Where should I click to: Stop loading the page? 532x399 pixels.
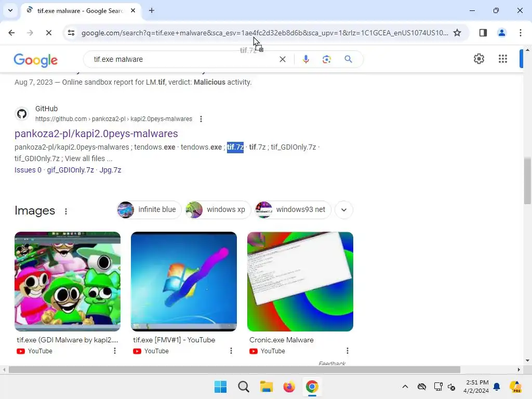[48, 33]
